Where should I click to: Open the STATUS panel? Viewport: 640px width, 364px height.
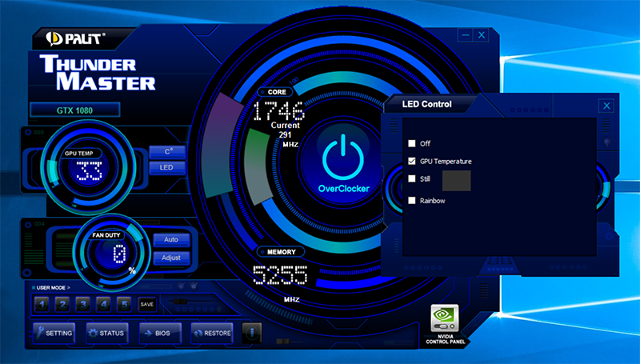click(x=107, y=333)
